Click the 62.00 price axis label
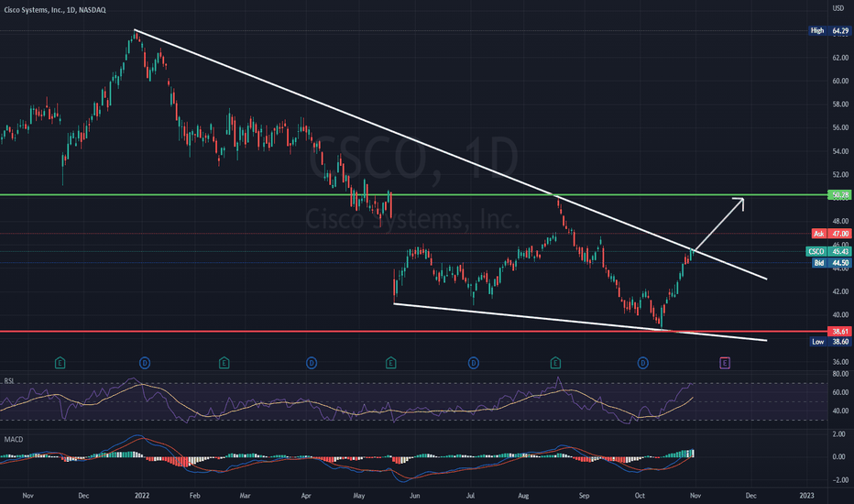This screenshot has width=854, height=504. [x=840, y=57]
